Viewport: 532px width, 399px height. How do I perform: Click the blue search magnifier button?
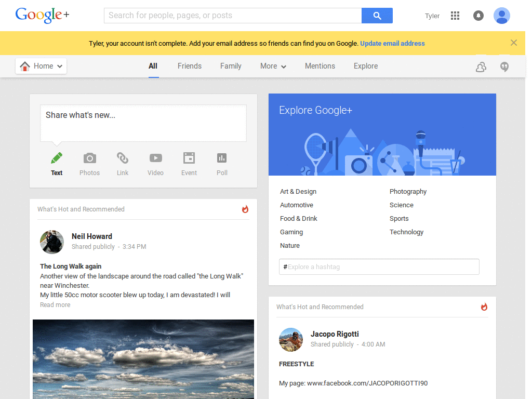pyautogui.click(x=377, y=16)
